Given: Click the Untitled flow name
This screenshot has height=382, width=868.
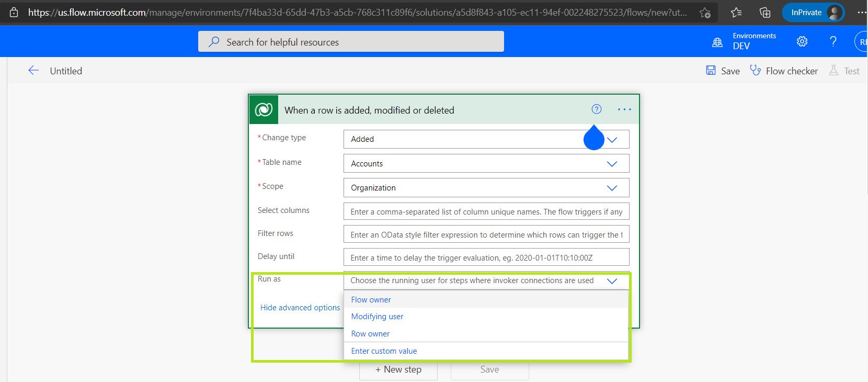Looking at the screenshot, I should pos(66,71).
